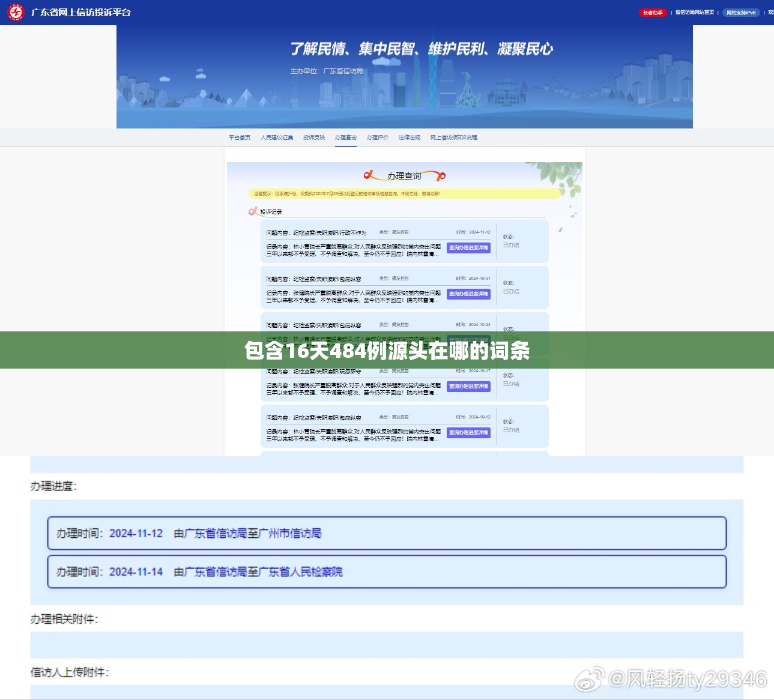This screenshot has width=774, height=700.
Task: Click record content text of 2024-10-17 entry
Action: [354, 389]
